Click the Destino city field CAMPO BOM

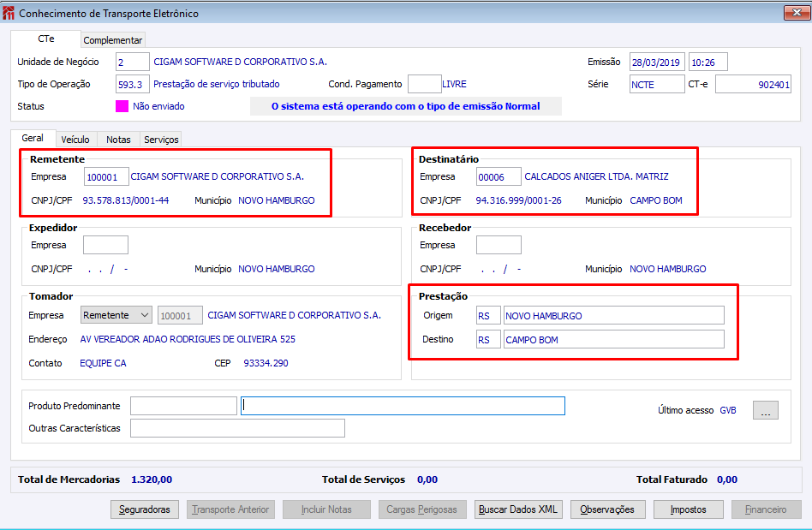coord(613,340)
